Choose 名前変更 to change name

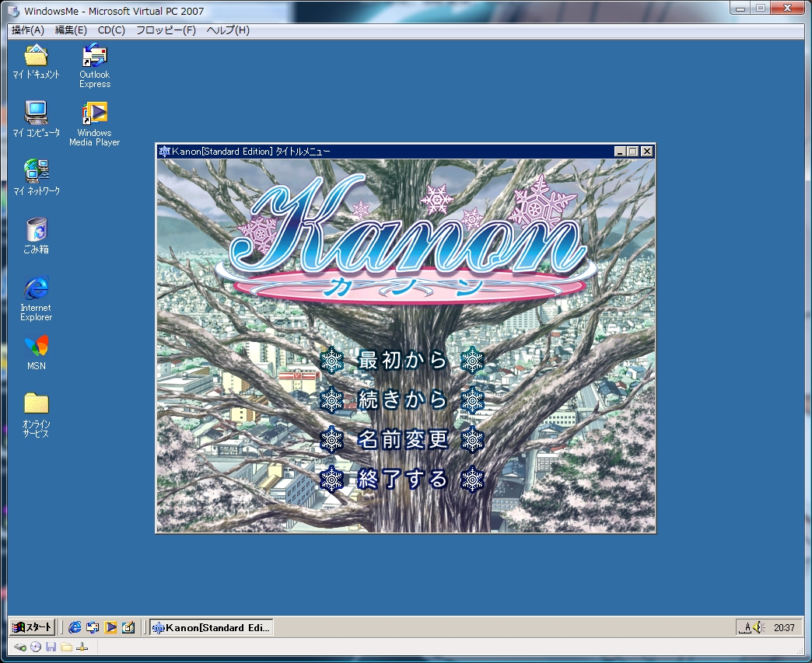pos(402,440)
